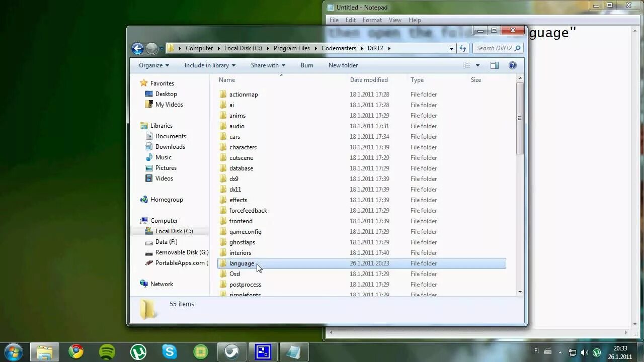644x362 pixels.
Task: Open the Share with dropdown
Action: click(268, 65)
